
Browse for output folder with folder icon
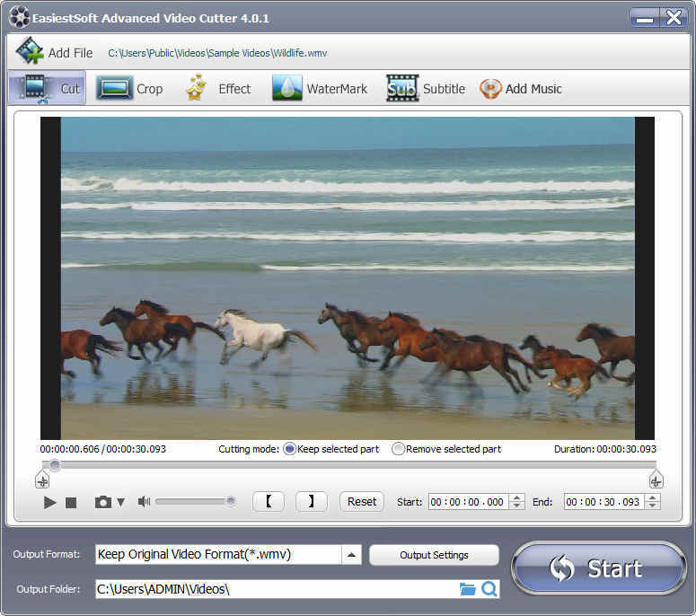pyautogui.click(x=467, y=589)
